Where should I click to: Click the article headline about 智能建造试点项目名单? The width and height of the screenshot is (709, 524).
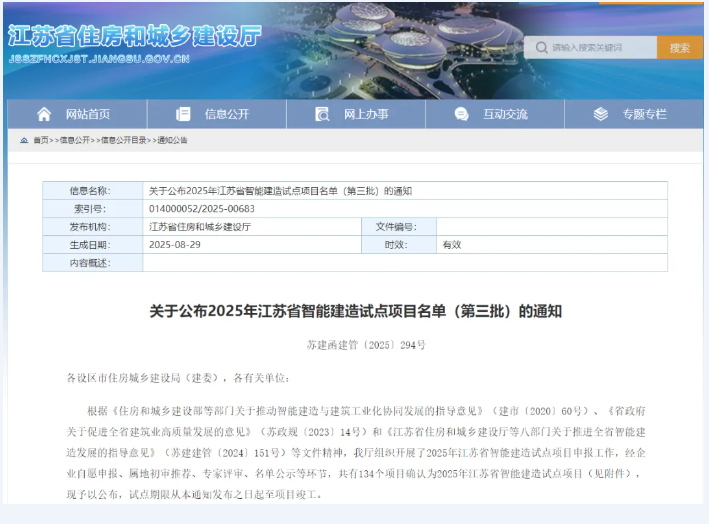[x=355, y=311]
